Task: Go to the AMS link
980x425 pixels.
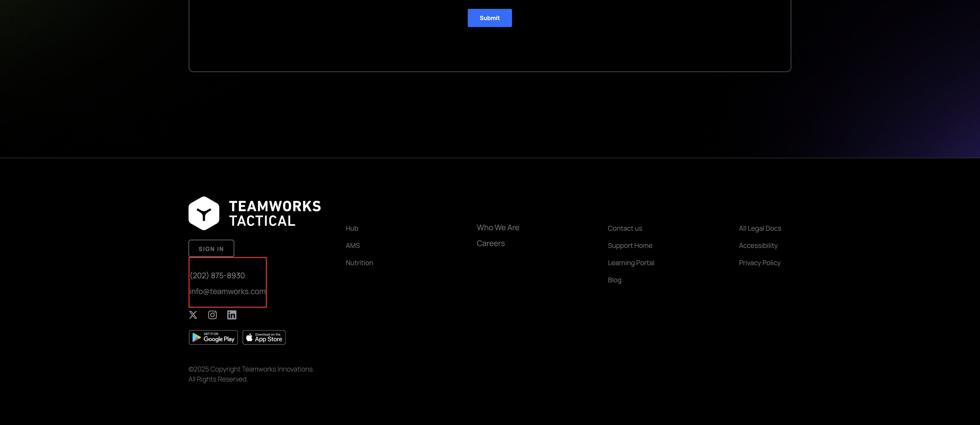Action: pos(352,245)
